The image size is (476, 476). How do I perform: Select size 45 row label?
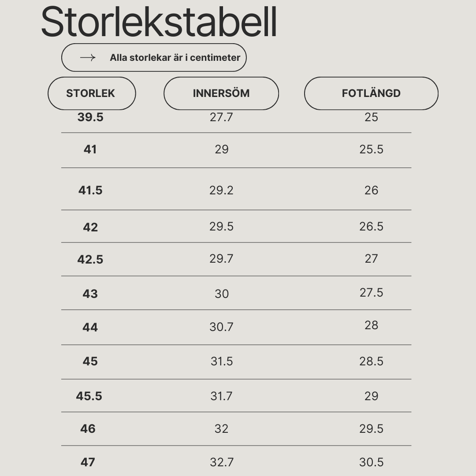pos(90,361)
